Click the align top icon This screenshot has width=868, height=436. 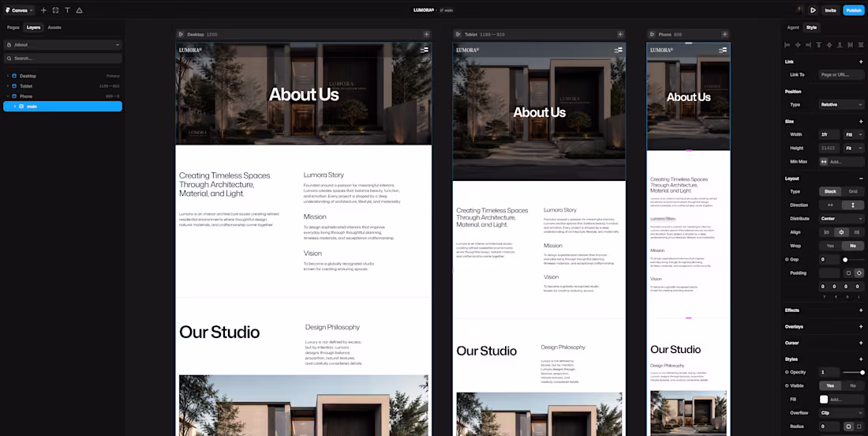pos(819,45)
